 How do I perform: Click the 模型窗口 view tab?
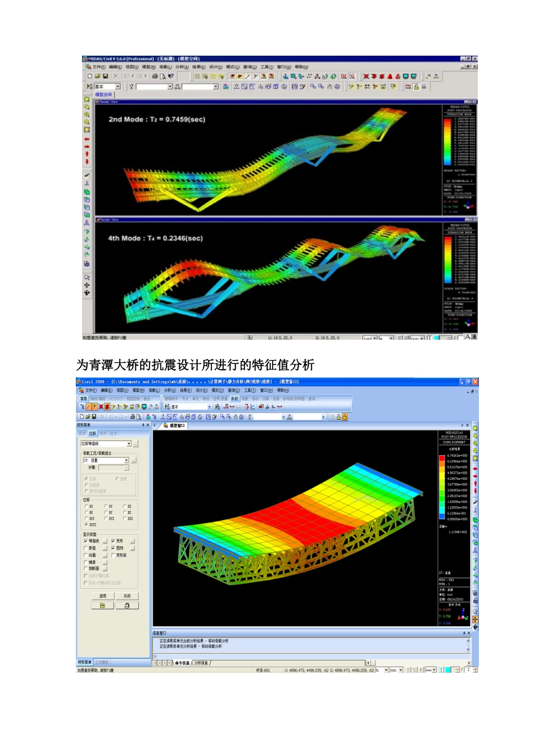pos(174,426)
